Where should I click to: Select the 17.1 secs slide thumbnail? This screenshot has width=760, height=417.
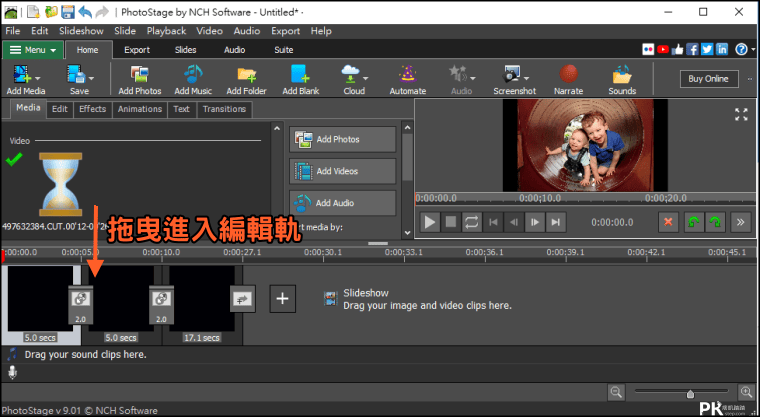tap(202, 304)
